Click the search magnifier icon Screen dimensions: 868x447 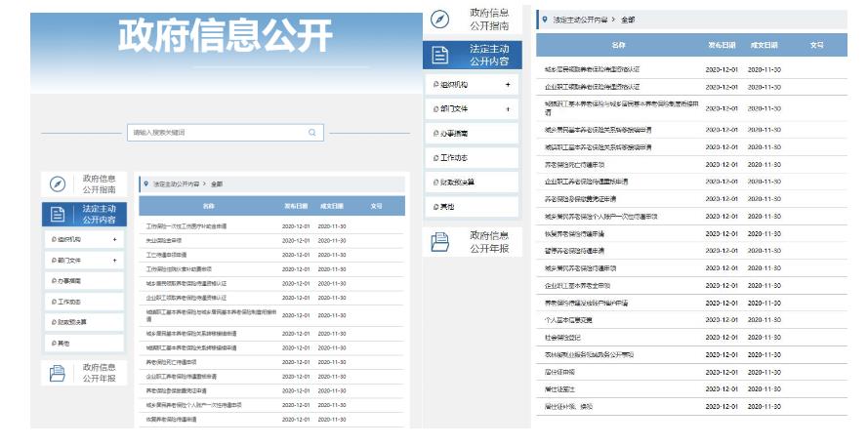click(x=312, y=133)
